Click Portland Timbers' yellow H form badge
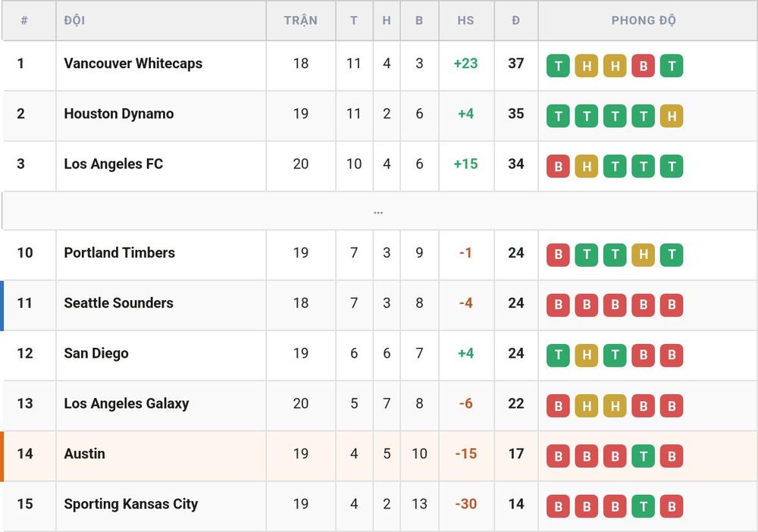 (643, 255)
